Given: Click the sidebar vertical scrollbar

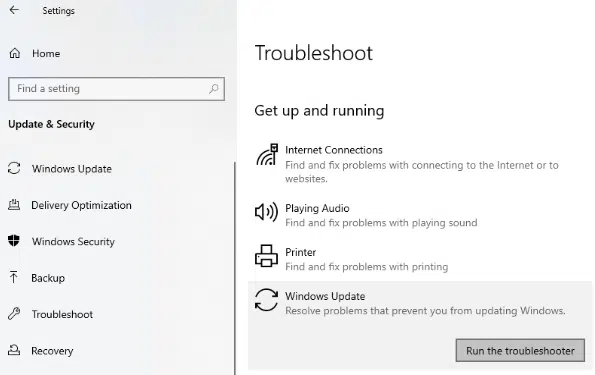Looking at the screenshot, I should (x=235, y=268).
